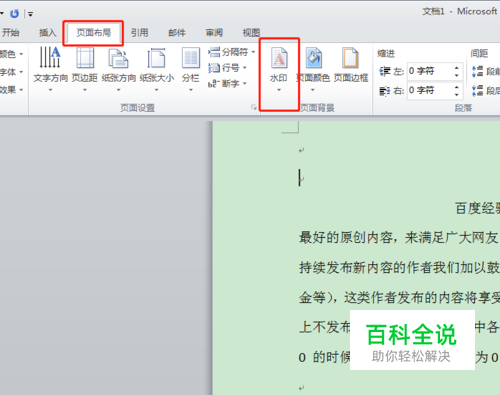The image size is (500, 395).
Task: Open the Page Setup dialog launcher
Action: pos(254,107)
